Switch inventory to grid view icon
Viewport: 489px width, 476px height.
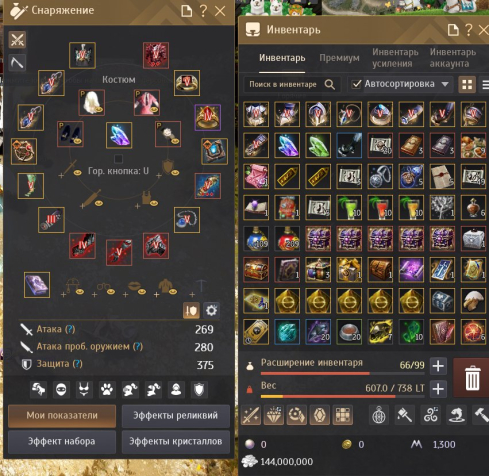click(x=467, y=84)
